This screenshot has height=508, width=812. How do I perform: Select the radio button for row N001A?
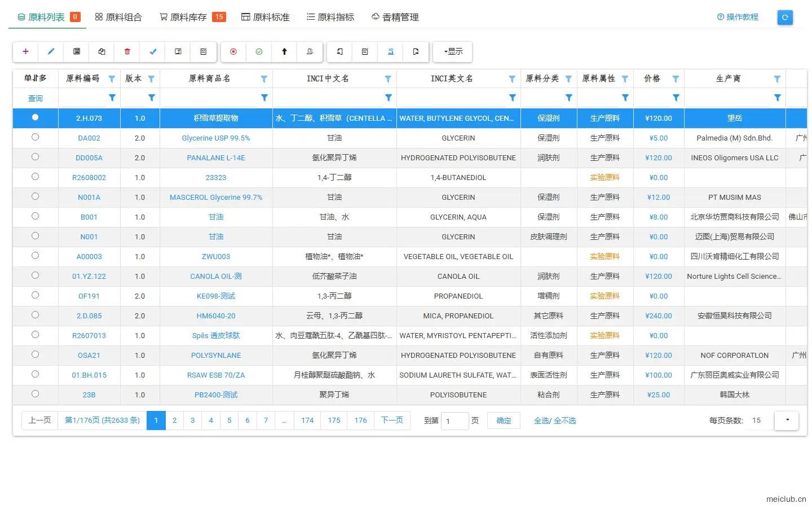tap(35, 196)
